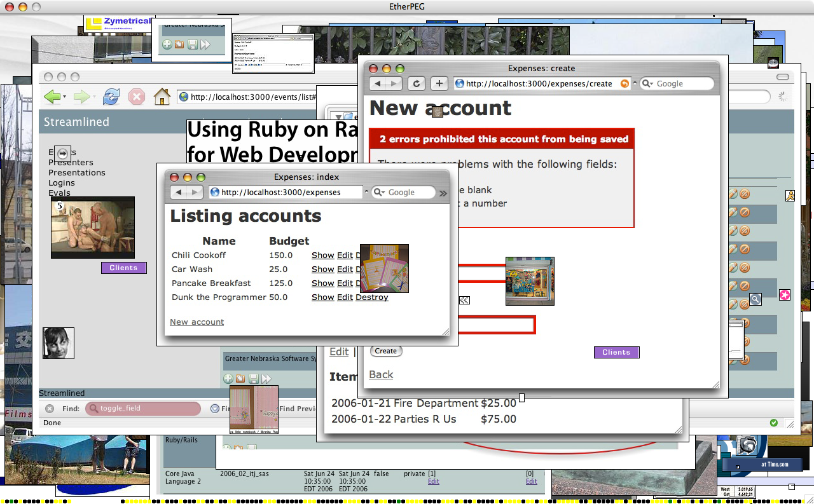Click the "Done" status bar text
Image resolution: width=814 pixels, height=504 pixels.
point(52,423)
